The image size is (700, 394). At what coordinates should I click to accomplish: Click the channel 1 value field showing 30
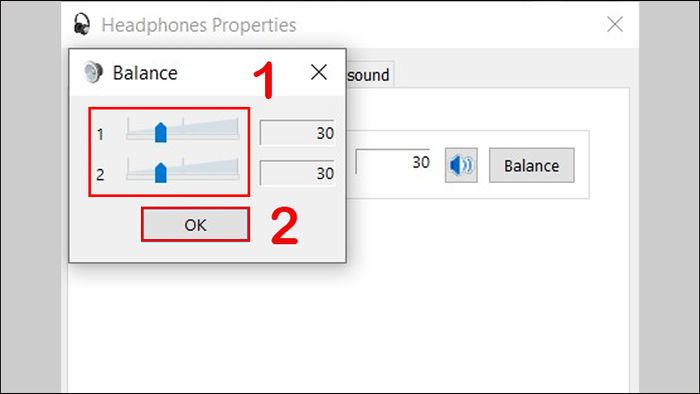(297, 133)
